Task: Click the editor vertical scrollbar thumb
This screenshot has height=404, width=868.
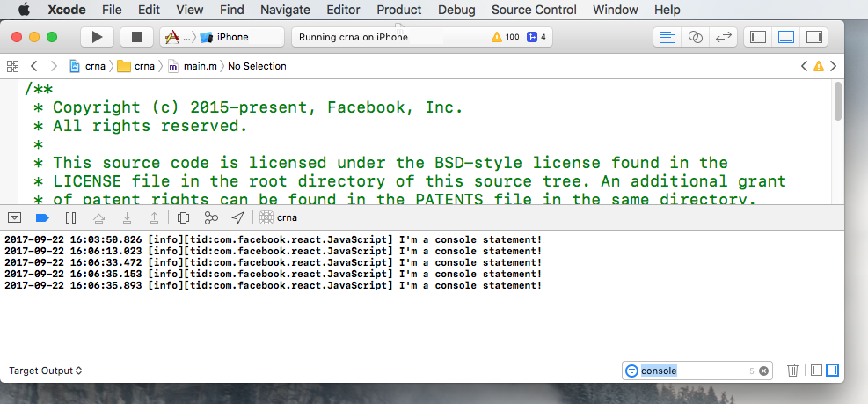Action: click(838, 101)
